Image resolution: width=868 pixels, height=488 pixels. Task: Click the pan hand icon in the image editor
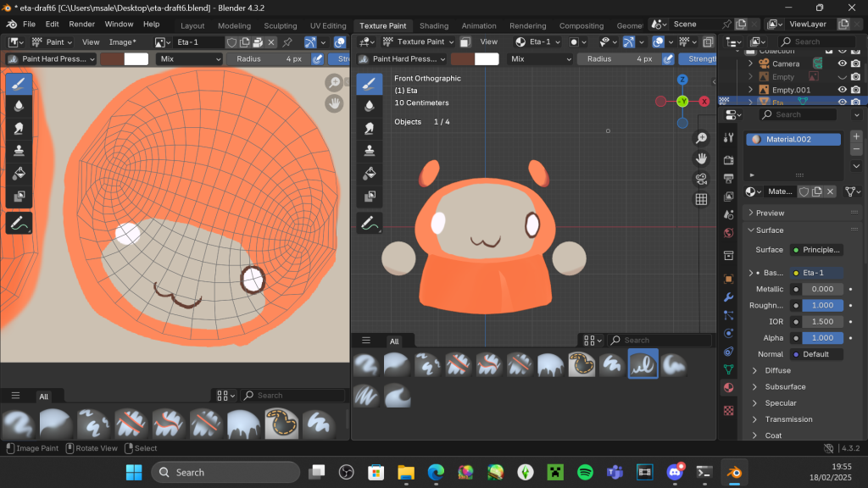334,103
